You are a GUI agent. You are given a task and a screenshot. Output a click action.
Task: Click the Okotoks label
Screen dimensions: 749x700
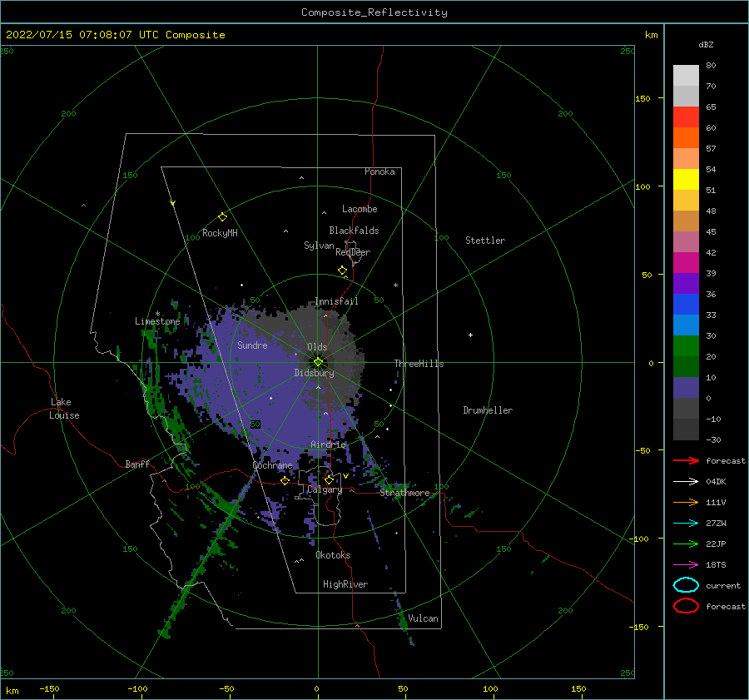coord(333,555)
